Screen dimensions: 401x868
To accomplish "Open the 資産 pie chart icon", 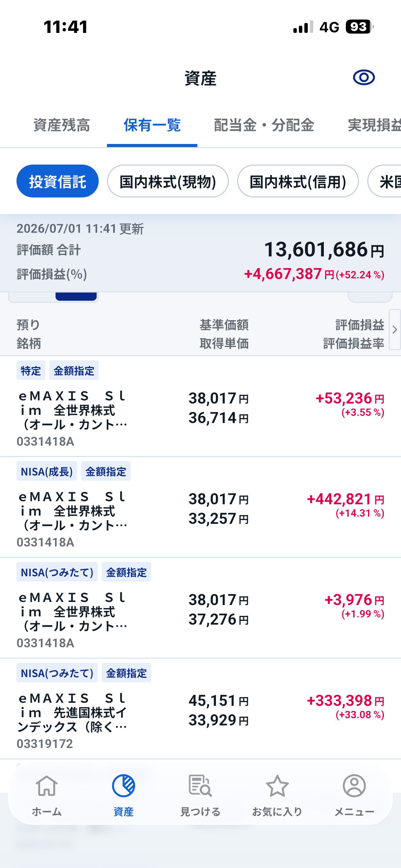I will click(x=123, y=786).
